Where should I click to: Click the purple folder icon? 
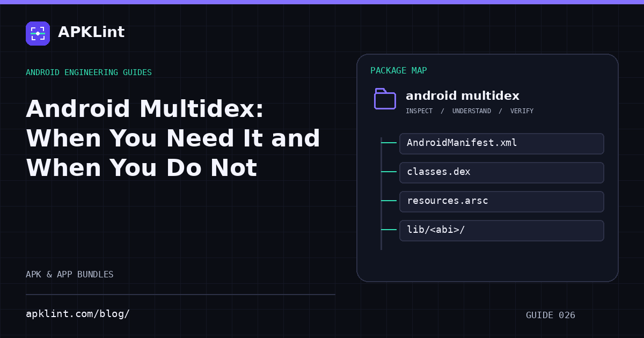(385, 99)
